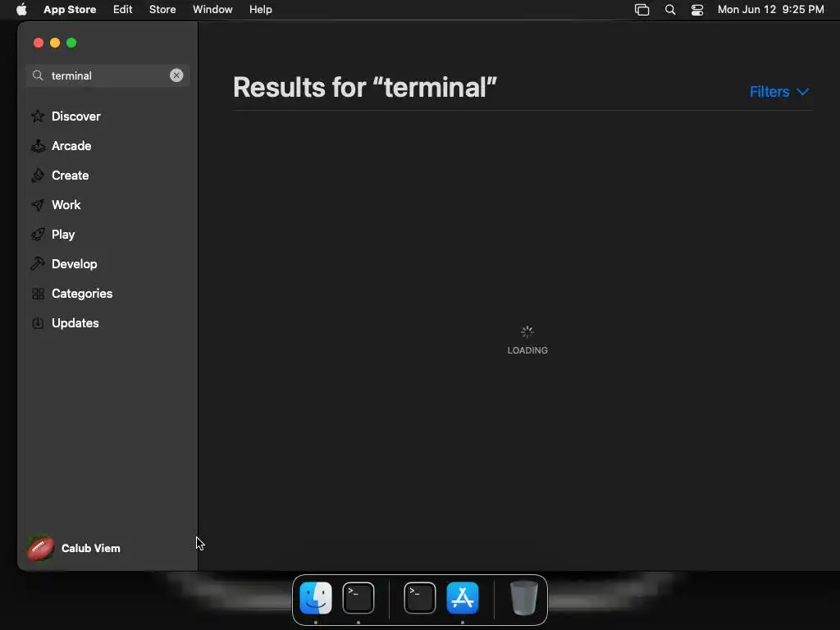Image resolution: width=840 pixels, height=630 pixels.
Task: Open Calub Viem account name
Action: tap(90, 548)
